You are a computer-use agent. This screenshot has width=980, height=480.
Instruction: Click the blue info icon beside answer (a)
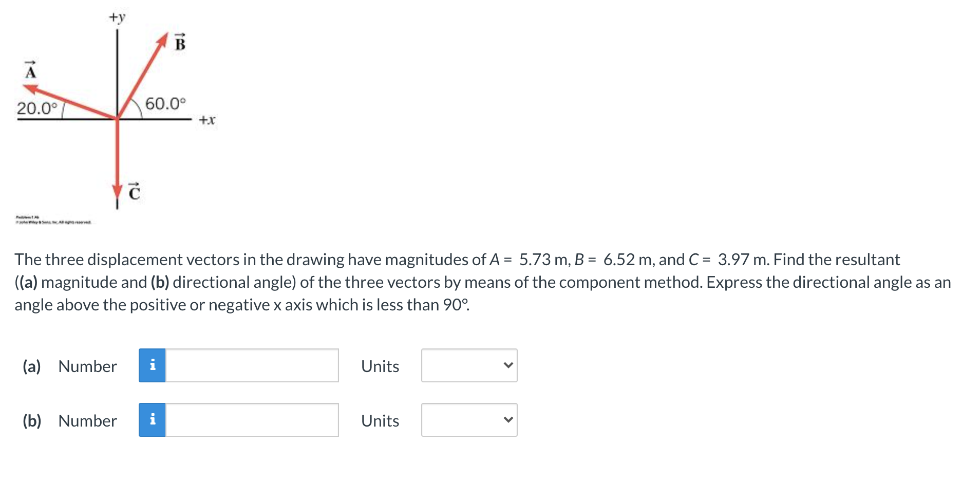[152, 366]
